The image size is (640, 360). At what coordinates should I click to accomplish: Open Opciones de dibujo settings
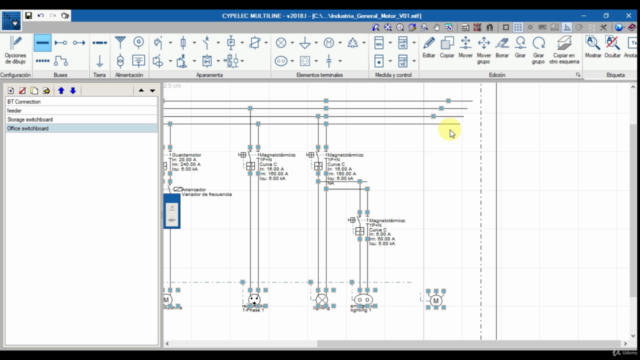(x=16, y=50)
